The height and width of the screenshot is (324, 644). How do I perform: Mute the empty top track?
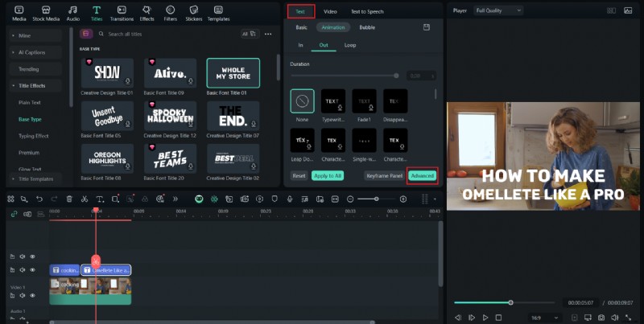coord(23,256)
